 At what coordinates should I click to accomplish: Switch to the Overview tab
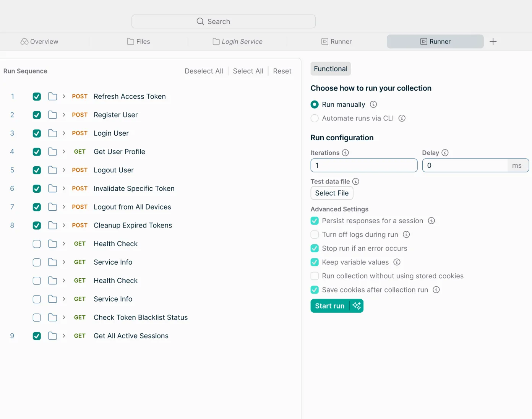[39, 41]
